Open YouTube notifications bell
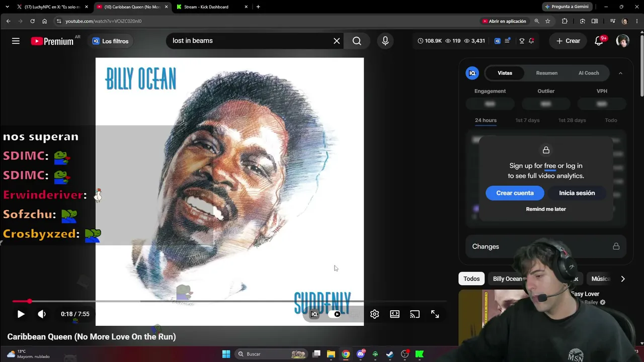644x362 pixels. 599,41
